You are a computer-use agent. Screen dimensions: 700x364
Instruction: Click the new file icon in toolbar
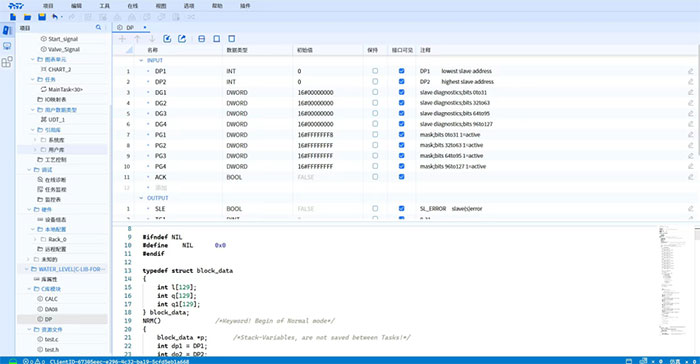click(13, 17)
